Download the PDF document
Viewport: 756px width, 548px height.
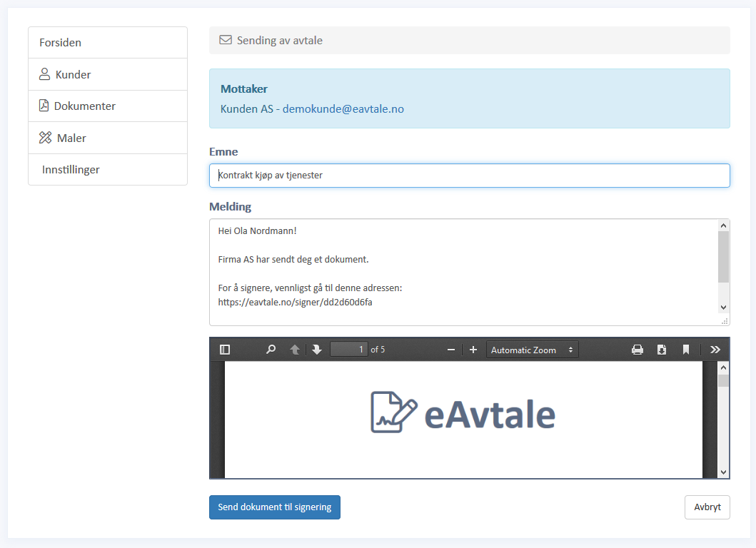661,349
